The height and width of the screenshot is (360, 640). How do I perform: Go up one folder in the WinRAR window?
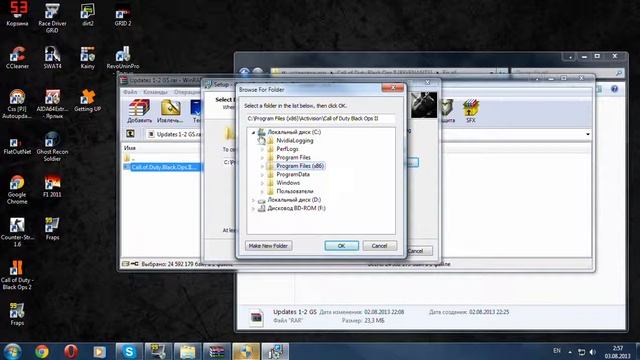pyautogui.click(x=131, y=133)
